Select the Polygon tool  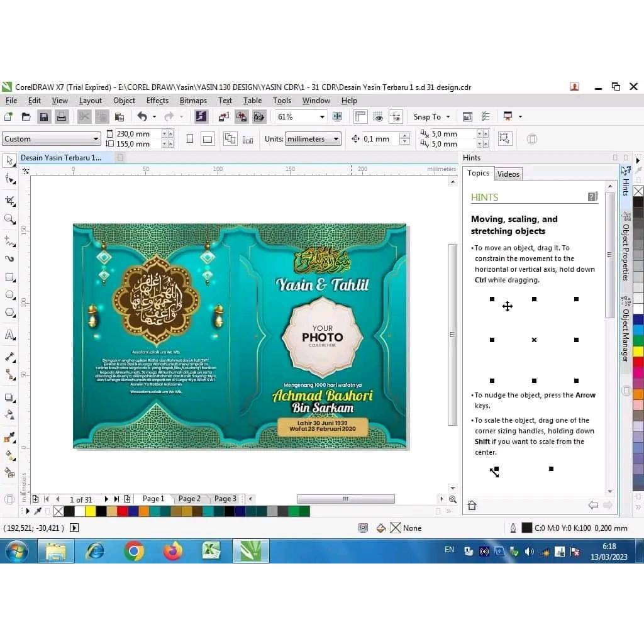click(x=10, y=313)
